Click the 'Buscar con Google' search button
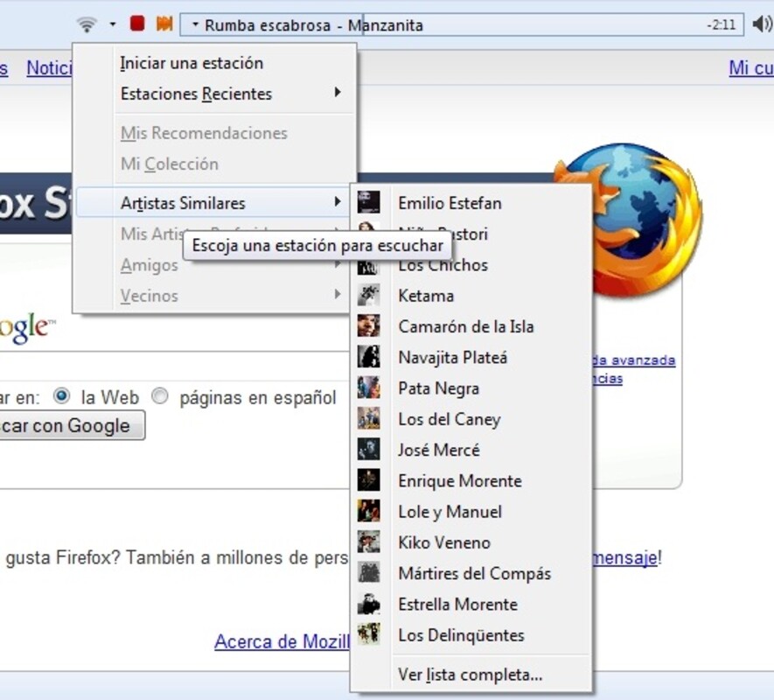774x700 pixels. pyautogui.click(x=72, y=425)
